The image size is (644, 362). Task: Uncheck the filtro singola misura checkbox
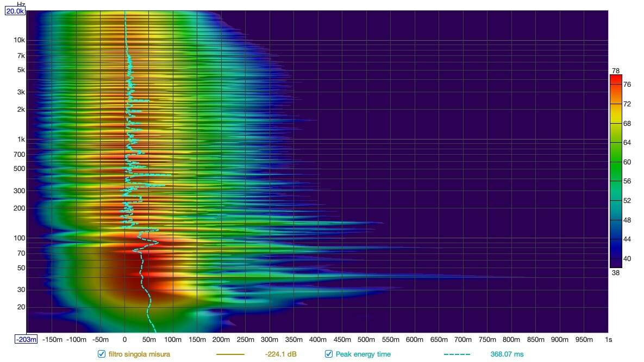[x=102, y=354]
